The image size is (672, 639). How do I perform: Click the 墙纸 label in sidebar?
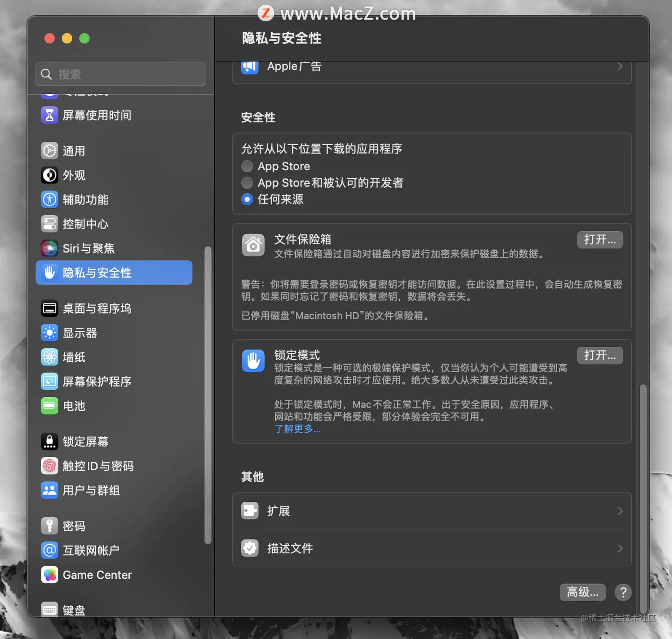tap(74, 357)
